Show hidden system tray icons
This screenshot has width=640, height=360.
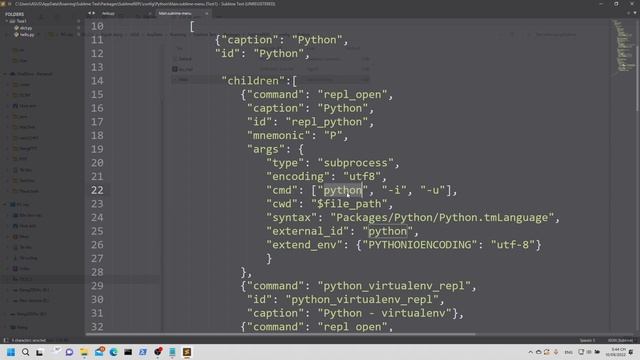point(530,352)
